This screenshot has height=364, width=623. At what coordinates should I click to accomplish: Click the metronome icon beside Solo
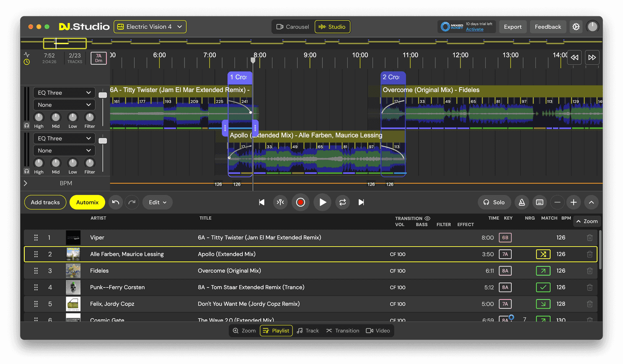[x=522, y=202]
